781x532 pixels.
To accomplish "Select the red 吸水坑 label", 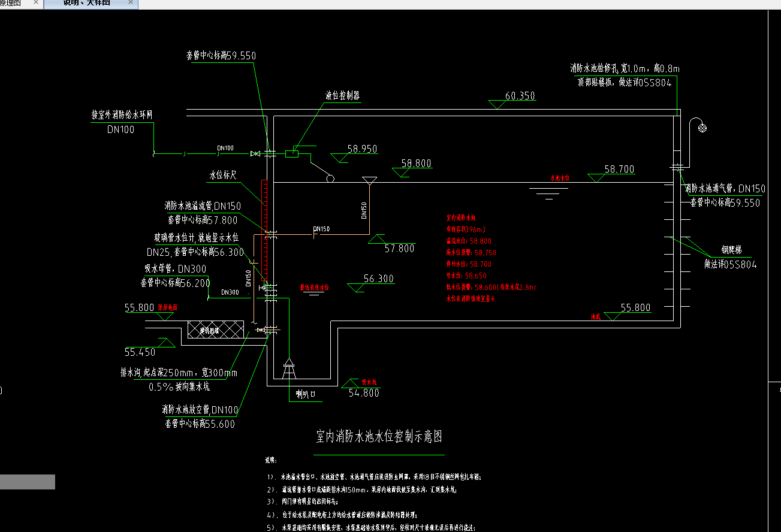I will [367, 382].
